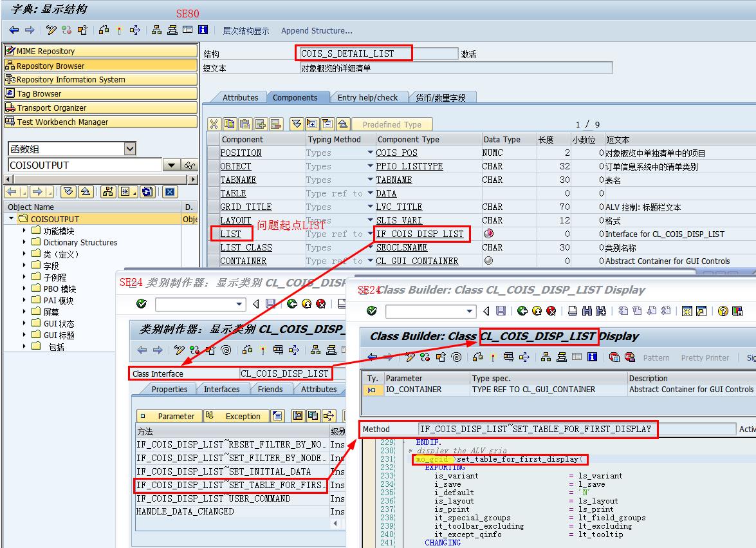Expand the GUI 状态 folder
The image size is (756, 548).
point(24,323)
